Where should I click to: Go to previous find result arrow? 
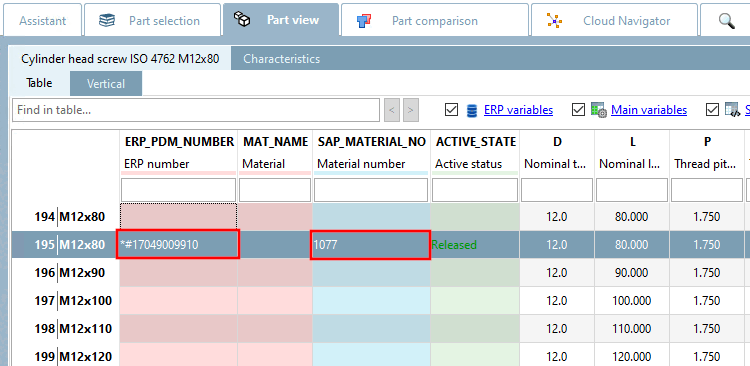tap(391, 111)
